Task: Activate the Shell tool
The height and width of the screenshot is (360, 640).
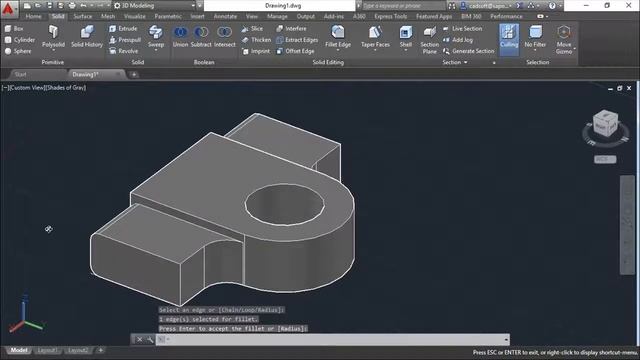Action: (x=406, y=36)
